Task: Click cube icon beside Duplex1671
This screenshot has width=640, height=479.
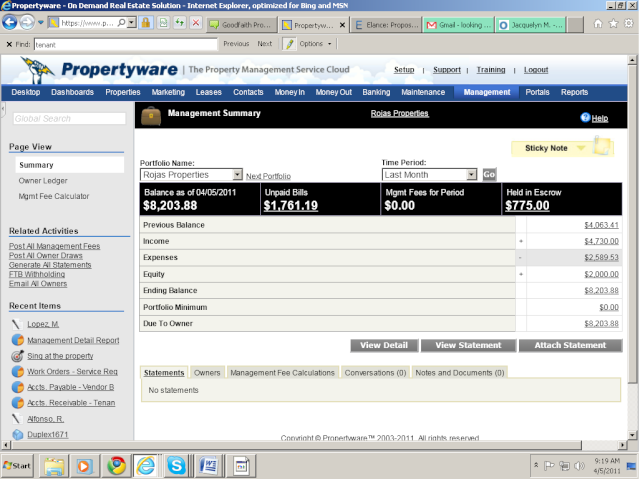Action: 18,435
